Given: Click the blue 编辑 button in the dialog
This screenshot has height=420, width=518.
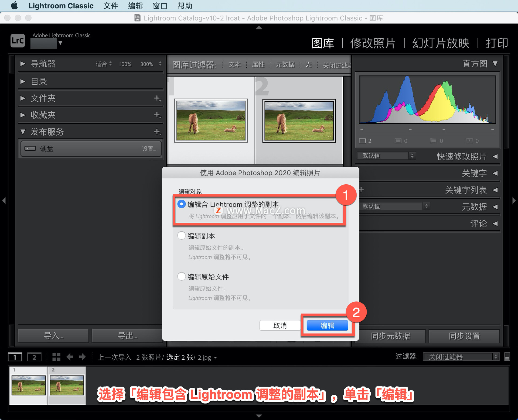Looking at the screenshot, I should click(x=327, y=325).
